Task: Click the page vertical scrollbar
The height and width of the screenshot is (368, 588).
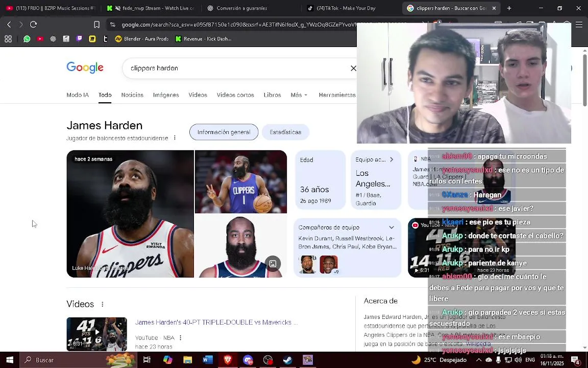Action: click(x=584, y=80)
